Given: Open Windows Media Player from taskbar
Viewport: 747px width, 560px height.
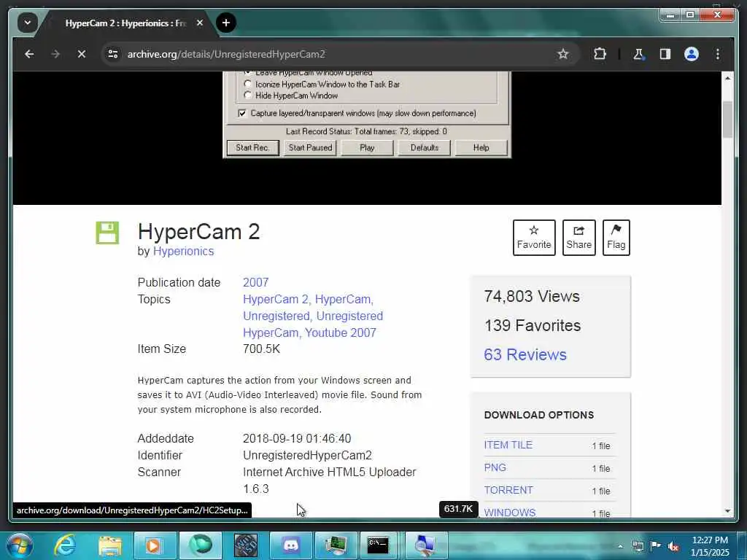Looking at the screenshot, I should pyautogui.click(x=153, y=545).
